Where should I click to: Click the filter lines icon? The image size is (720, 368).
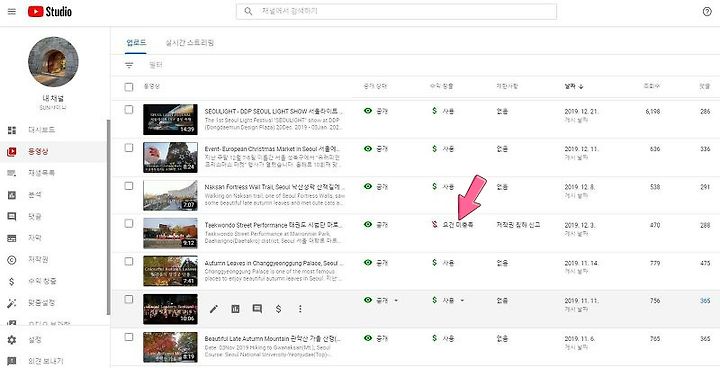129,65
